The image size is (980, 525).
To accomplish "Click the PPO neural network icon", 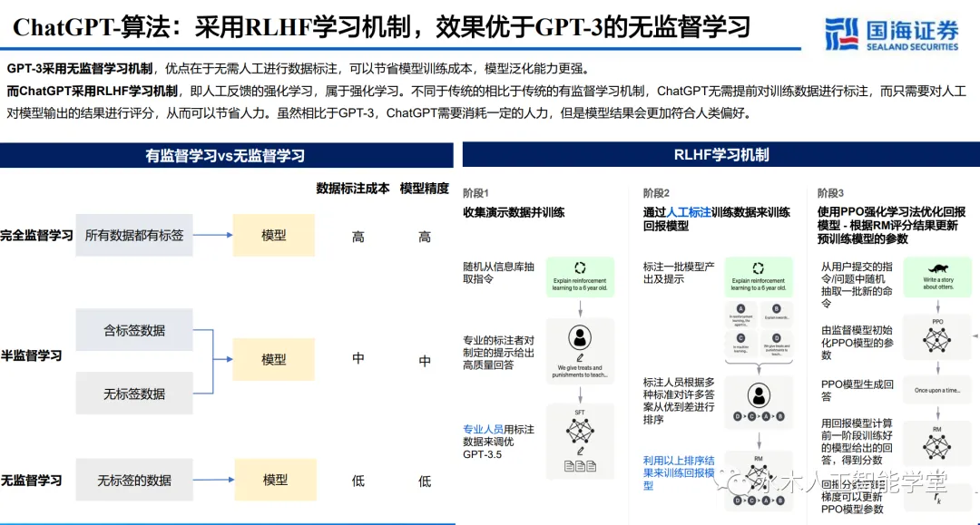I will [936, 340].
